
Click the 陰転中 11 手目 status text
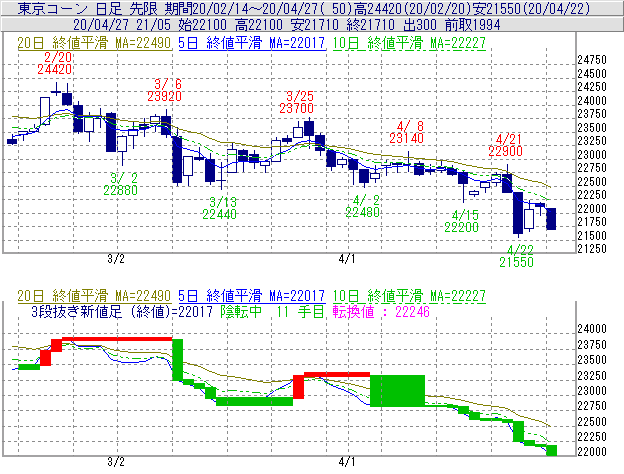(x=273, y=312)
